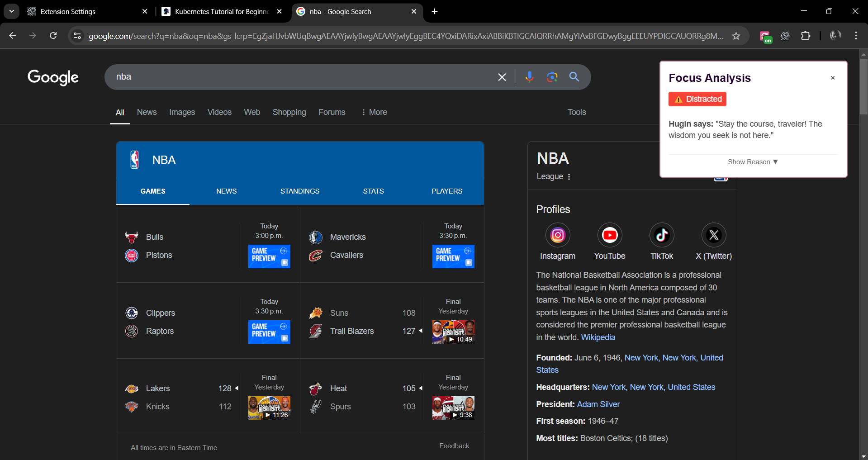Click the Distracted status badge
Image resolution: width=868 pixels, height=460 pixels.
pyautogui.click(x=697, y=99)
